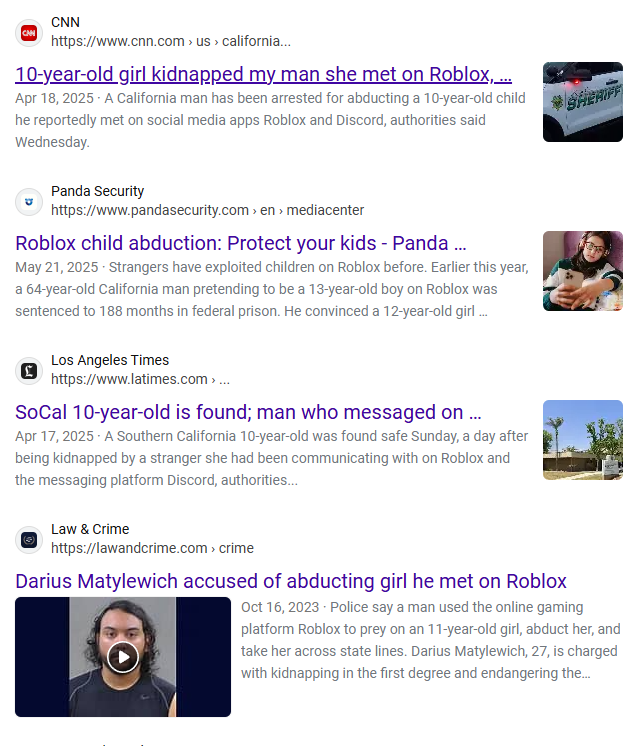The height and width of the screenshot is (746, 642).
Task: Open the palm trees building thumbnail
Action: pos(583,440)
